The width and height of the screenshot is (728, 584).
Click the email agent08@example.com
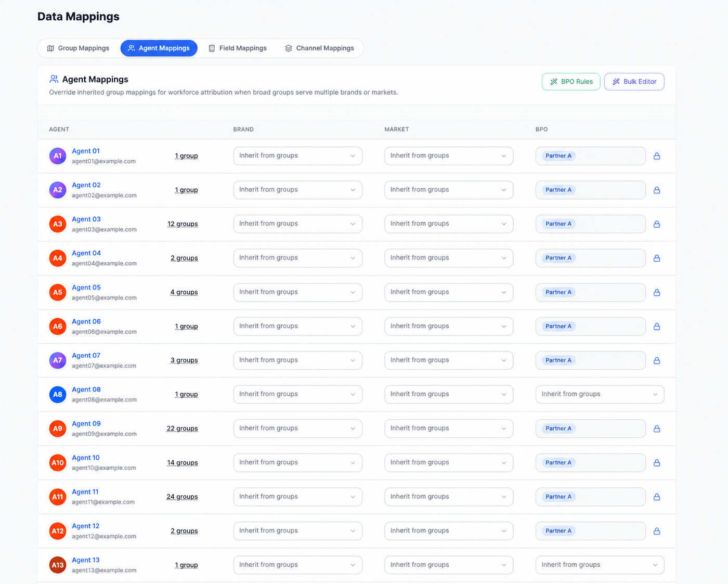coord(104,400)
